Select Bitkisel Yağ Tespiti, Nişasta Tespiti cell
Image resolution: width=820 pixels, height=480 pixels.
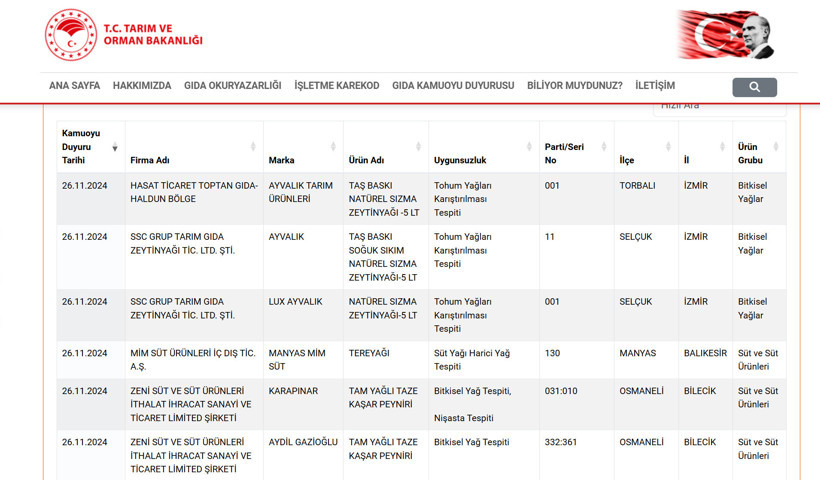point(484,404)
